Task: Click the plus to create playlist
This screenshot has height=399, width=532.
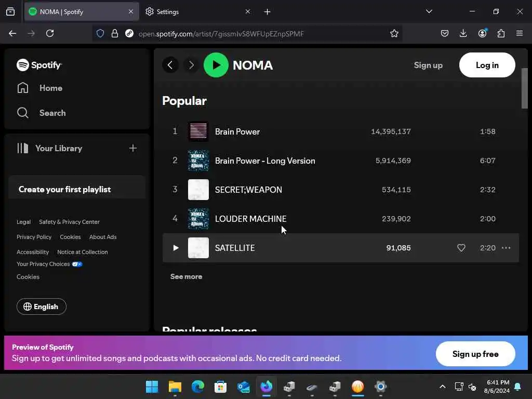Action: [x=133, y=148]
